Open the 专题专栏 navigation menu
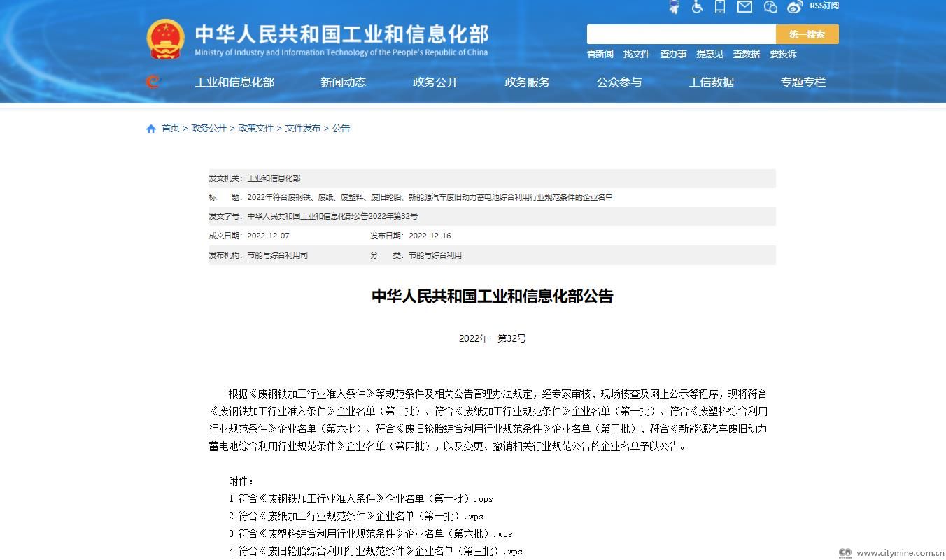Image resolution: width=946 pixels, height=560 pixels. tap(803, 82)
